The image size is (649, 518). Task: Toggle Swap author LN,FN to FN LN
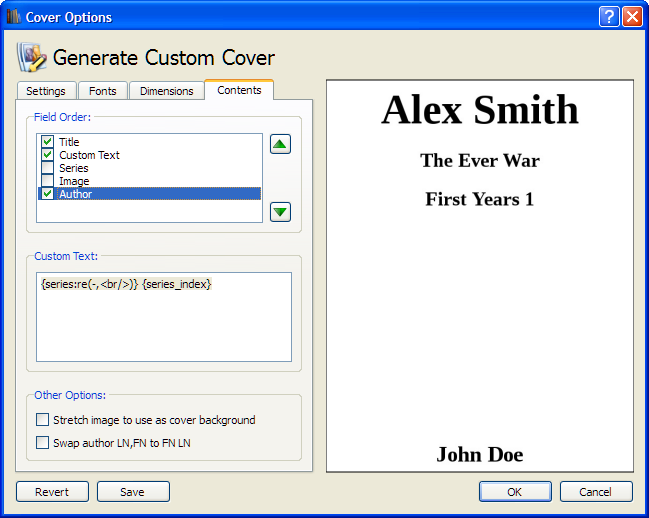point(42,443)
